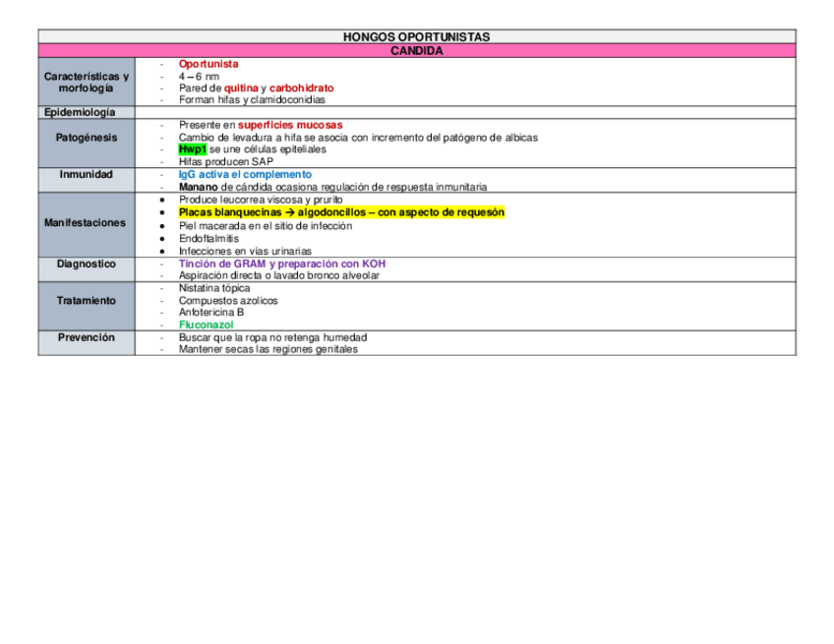Click 'Buscar que la ropa no retenga humedad'
The width and height of the screenshot is (834, 644).
point(272,337)
